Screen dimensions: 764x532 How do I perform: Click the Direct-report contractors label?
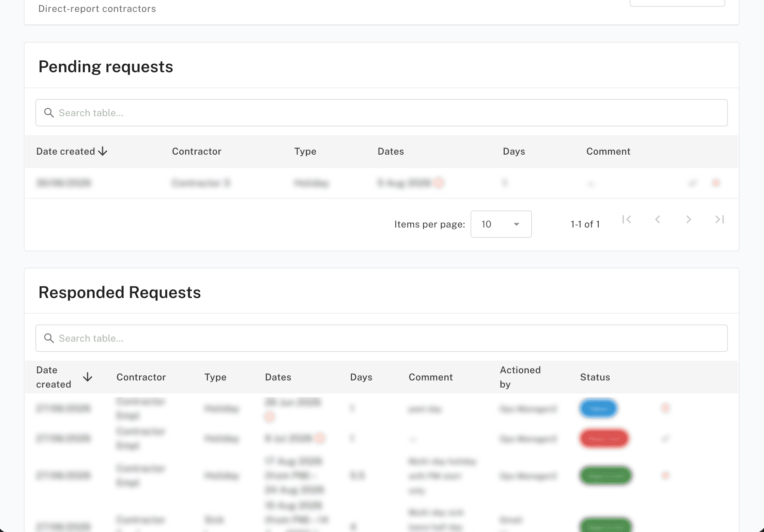97,9
